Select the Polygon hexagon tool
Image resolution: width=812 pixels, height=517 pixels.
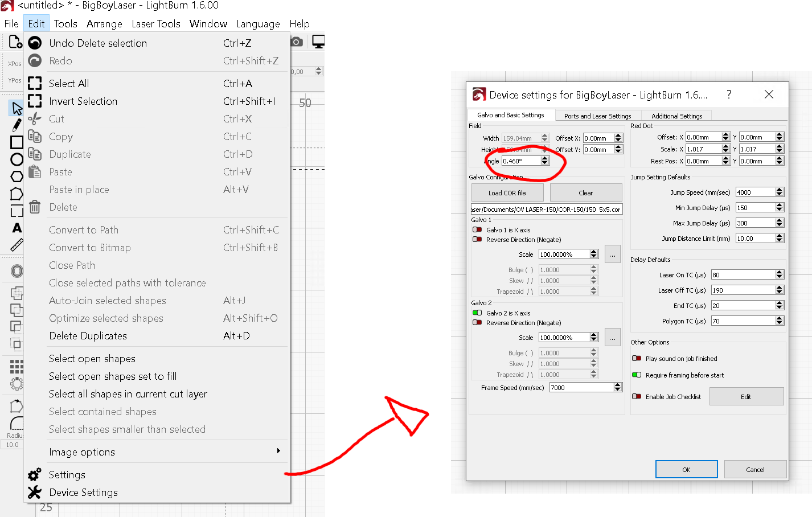point(17,177)
